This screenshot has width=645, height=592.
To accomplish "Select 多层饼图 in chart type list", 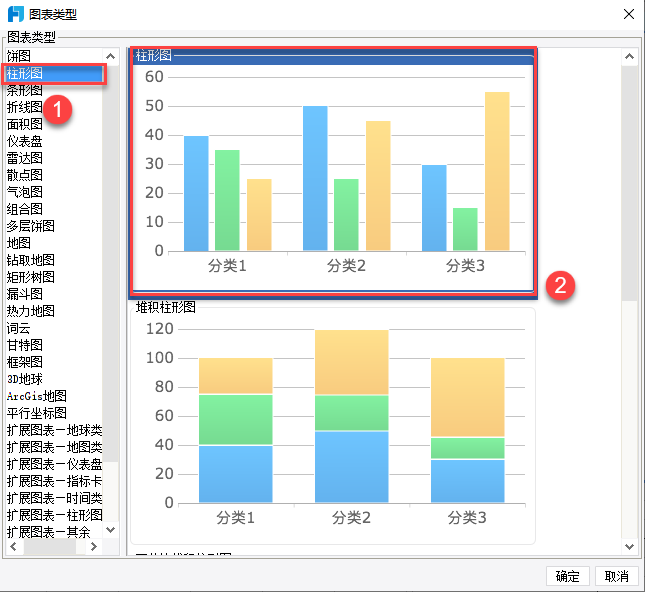I will (53, 226).
